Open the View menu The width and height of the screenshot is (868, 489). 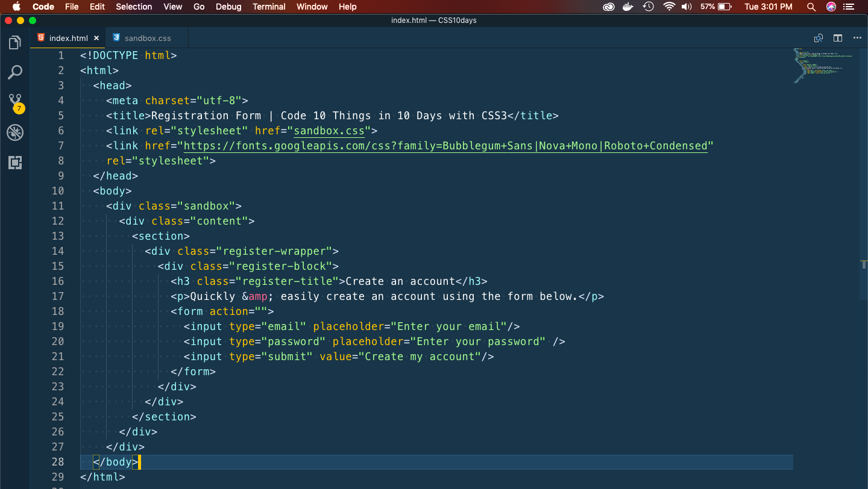[173, 7]
